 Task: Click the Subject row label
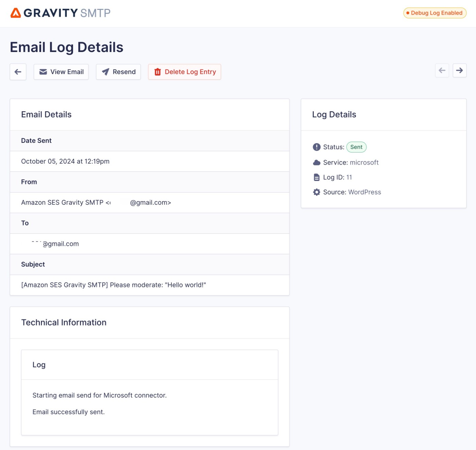33,264
